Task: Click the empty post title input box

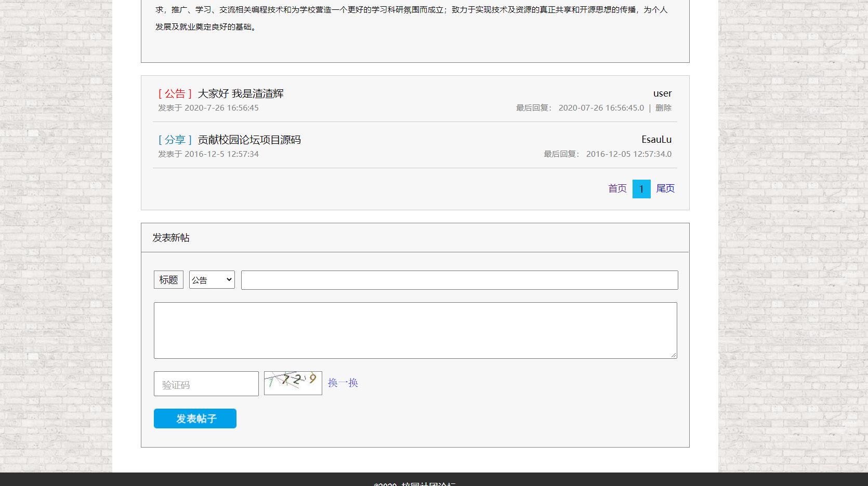Action: (x=459, y=280)
